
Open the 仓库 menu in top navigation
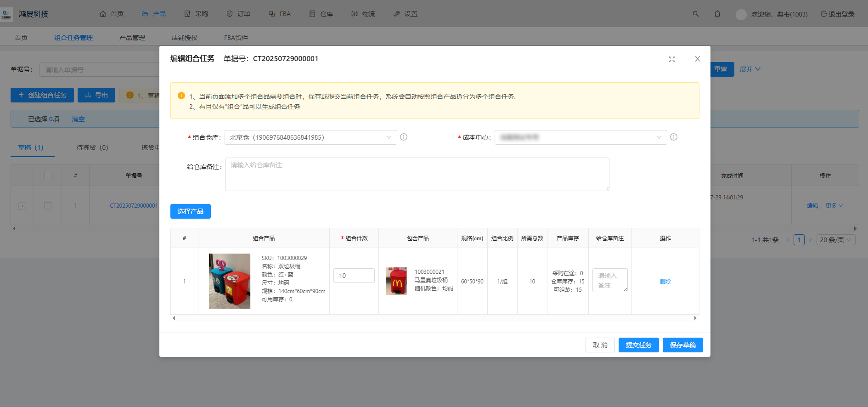(321, 14)
